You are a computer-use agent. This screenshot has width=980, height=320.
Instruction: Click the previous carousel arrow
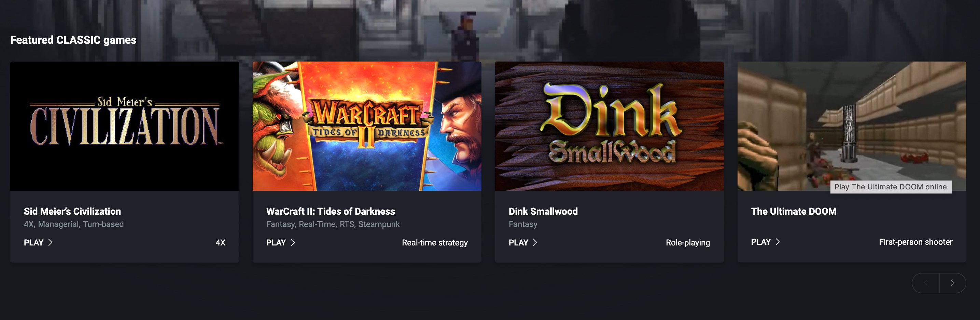(926, 283)
